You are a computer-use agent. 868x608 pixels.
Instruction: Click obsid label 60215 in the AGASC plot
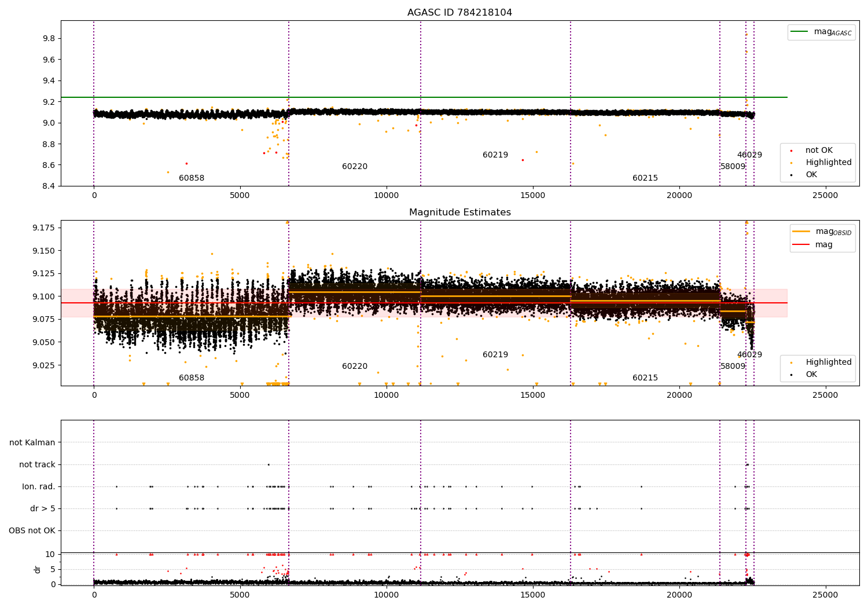tap(645, 178)
